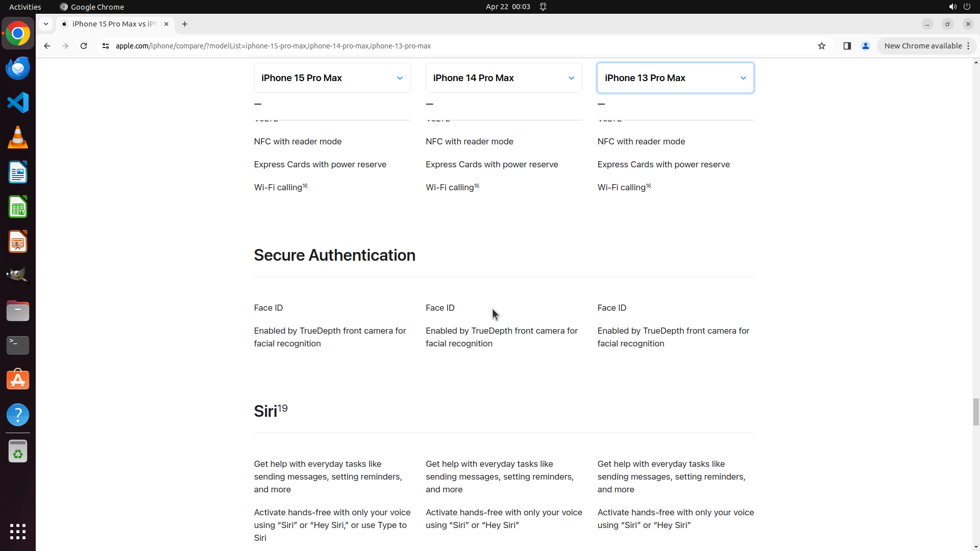
Task: Expand iPhone 15 Pro Max model dropdown
Action: coord(332,78)
